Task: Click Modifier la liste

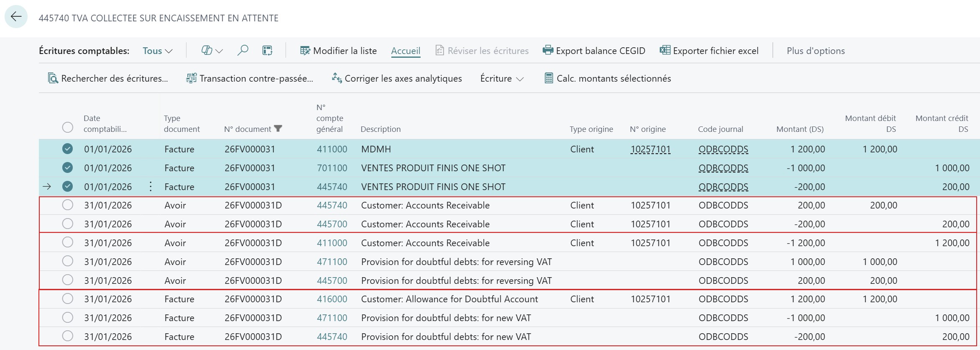Action: pyautogui.click(x=338, y=51)
